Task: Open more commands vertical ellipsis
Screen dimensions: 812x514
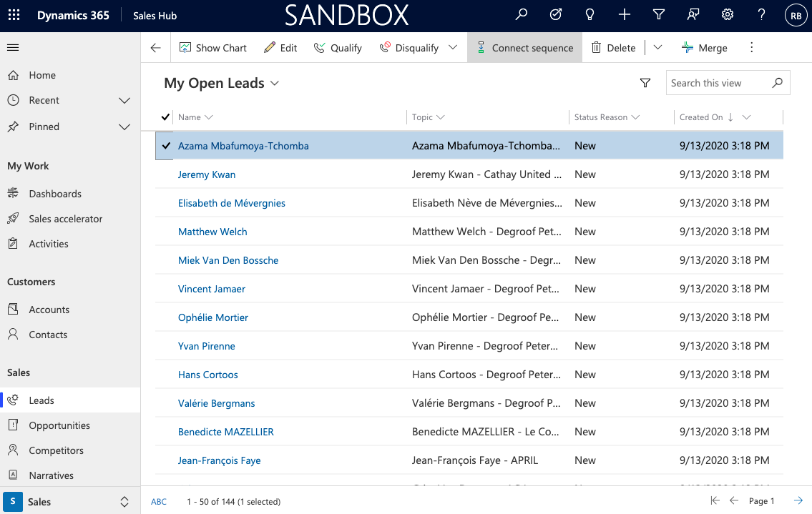Action: [x=752, y=48]
